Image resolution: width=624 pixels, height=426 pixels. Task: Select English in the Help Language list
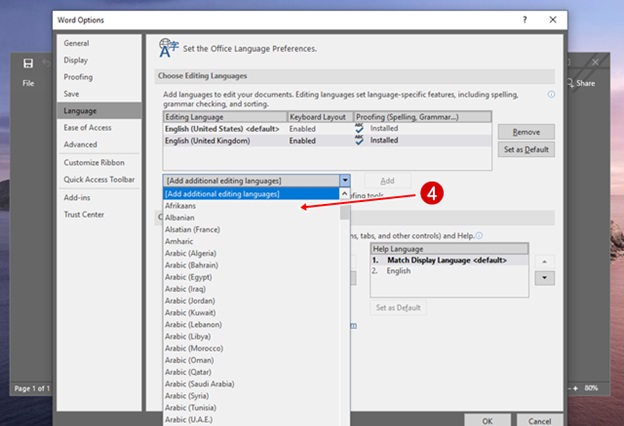coord(449,271)
